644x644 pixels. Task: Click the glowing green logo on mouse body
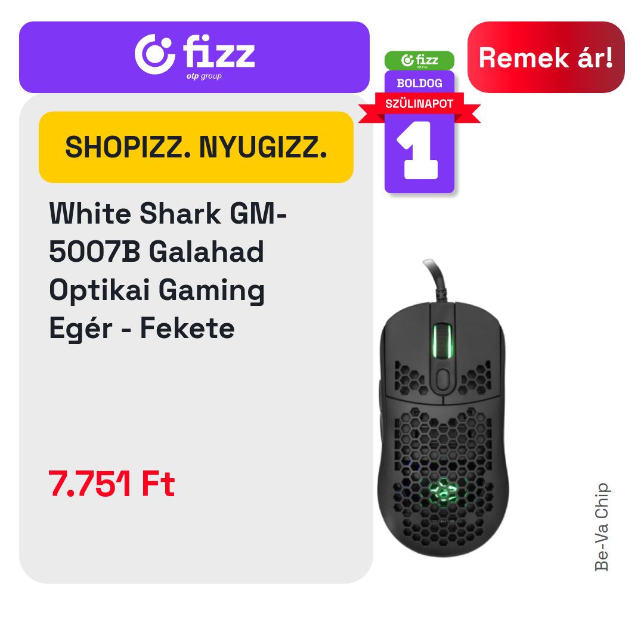pos(442,490)
